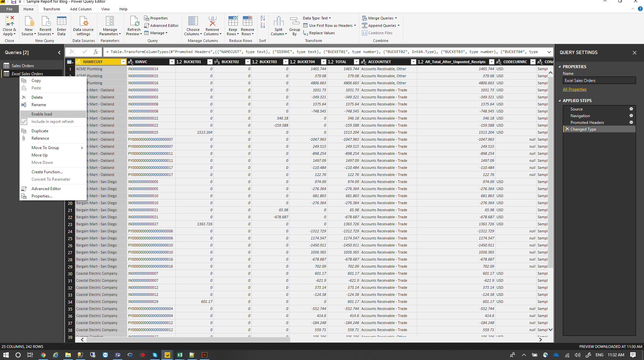Viewport: 644px width, 360px height.
Task: Click ribbon Properties button
Action: tap(156, 18)
